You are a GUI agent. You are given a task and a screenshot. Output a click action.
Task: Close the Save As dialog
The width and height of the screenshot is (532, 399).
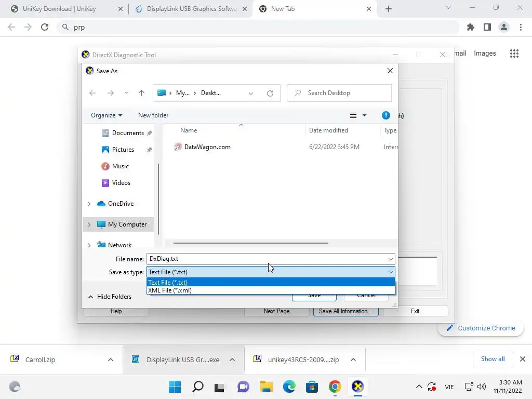[390, 71]
